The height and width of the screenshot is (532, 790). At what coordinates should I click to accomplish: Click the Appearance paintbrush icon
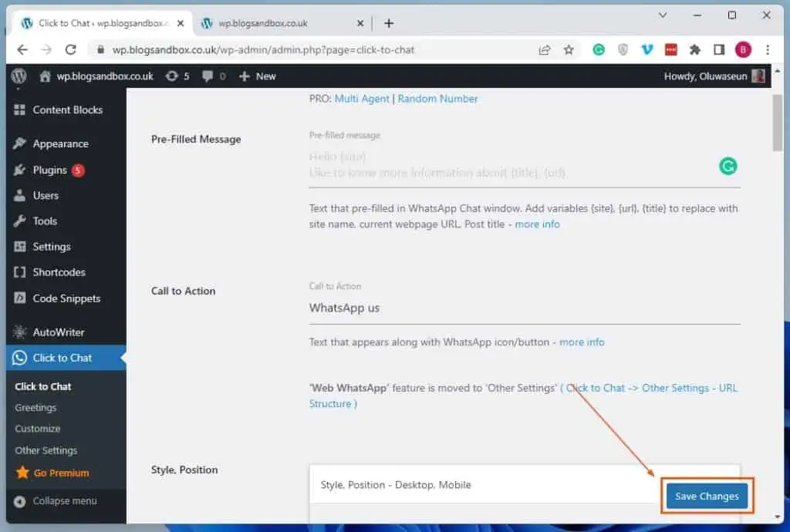[x=22, y=143]
